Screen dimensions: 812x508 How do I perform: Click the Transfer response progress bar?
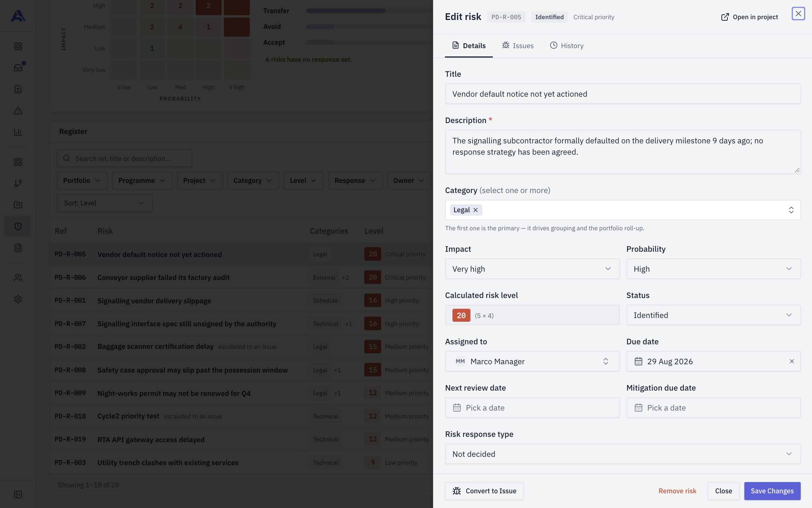pyautogui.click(x=370, y=11)
